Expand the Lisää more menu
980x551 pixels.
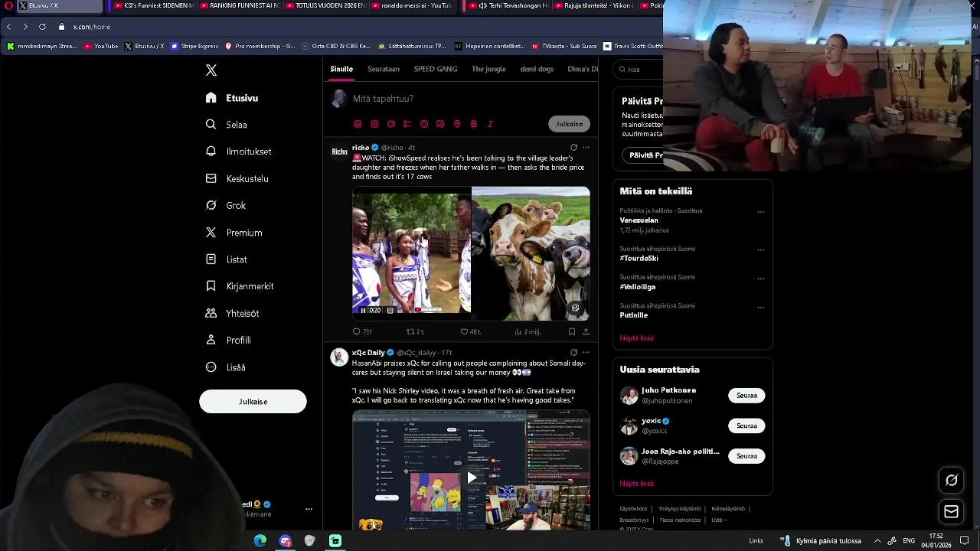[x=226, y=367]
